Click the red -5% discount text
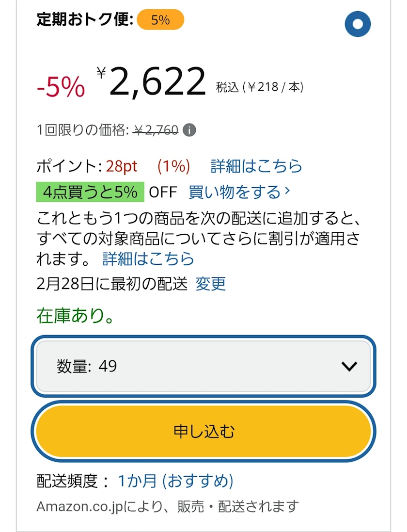The height and width of the screenshot is (532, 407). pos(61,88)
